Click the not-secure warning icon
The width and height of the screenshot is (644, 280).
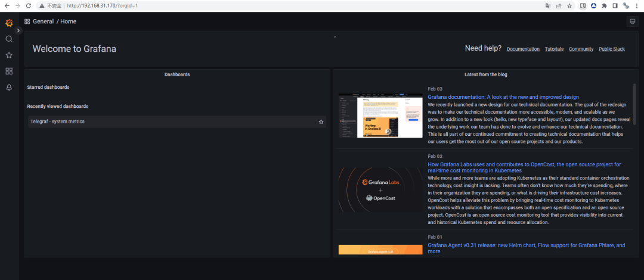pyautogui.click(x=42, y=6)
